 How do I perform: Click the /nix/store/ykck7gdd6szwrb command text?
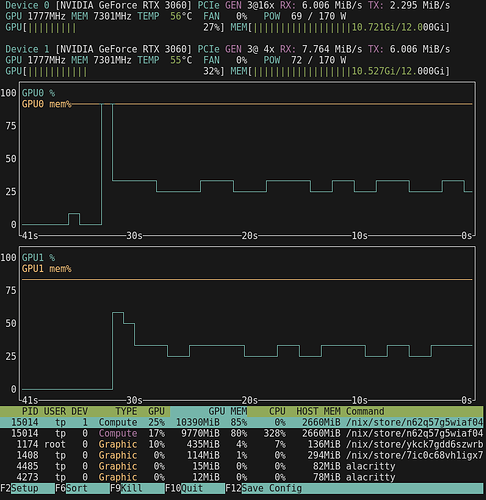415,444
